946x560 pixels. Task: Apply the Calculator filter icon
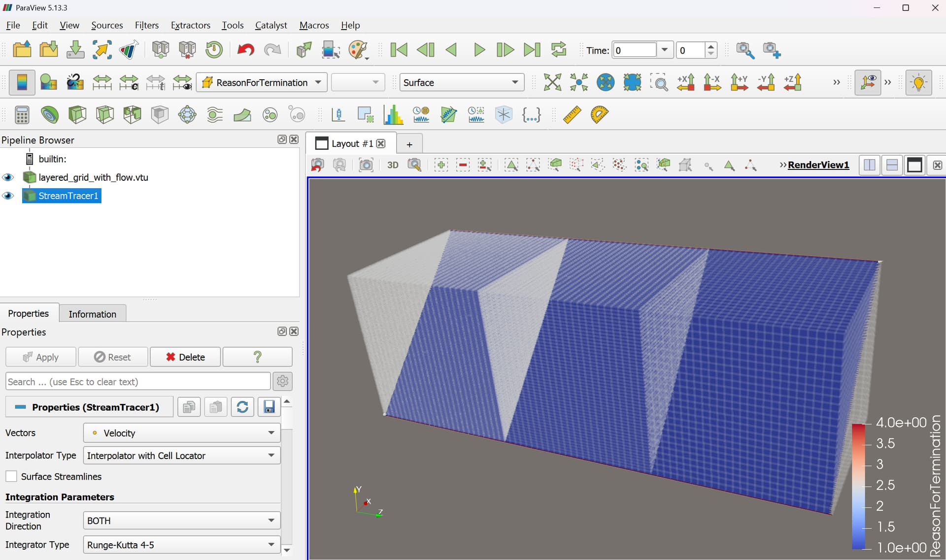22,115
